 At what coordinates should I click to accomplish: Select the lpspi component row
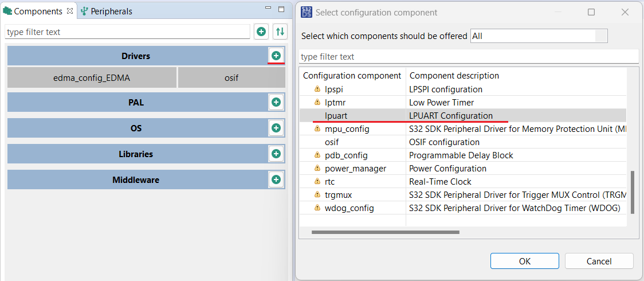(463, 89)
